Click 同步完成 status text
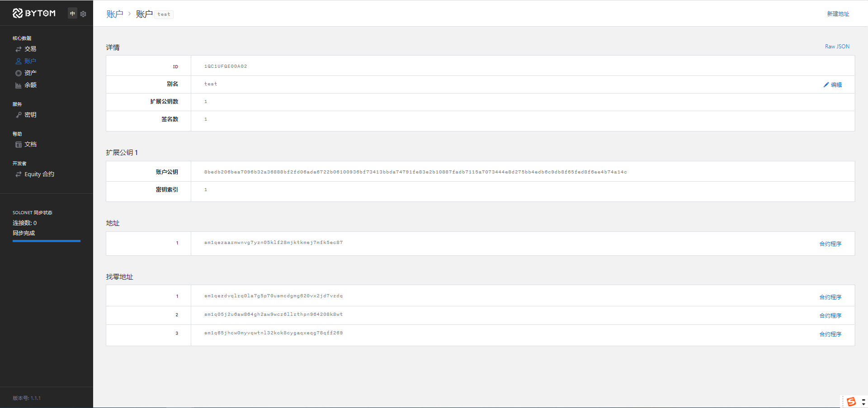Image resolution: width=868 pixels, height=408 pixels. point(24,233)
